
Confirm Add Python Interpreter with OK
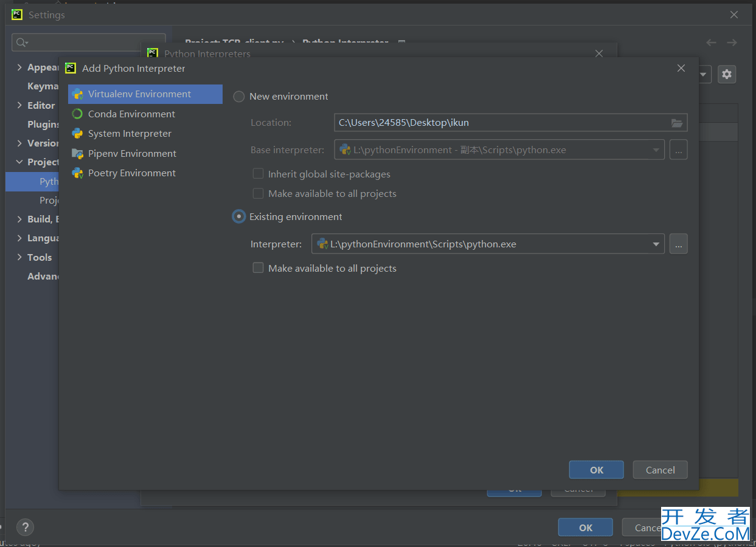(x=597, y=470)
